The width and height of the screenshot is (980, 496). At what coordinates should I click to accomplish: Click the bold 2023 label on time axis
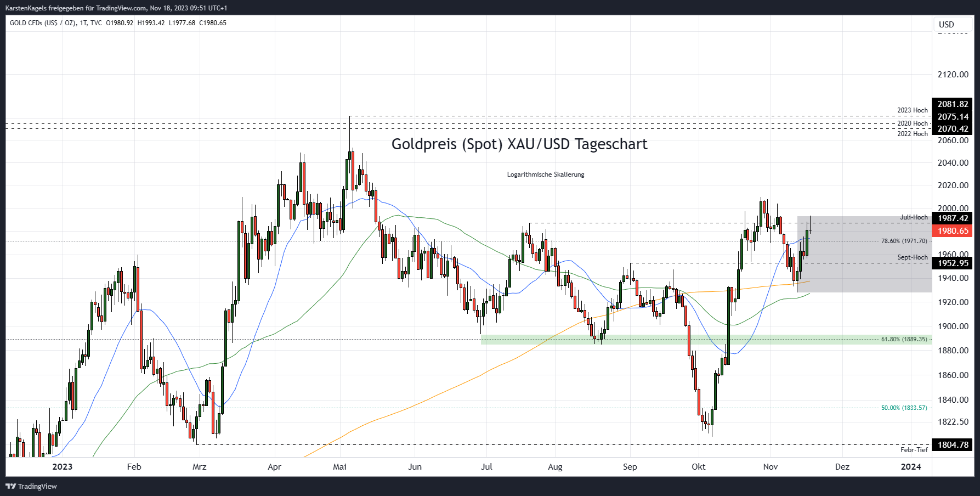pos(62,467)
